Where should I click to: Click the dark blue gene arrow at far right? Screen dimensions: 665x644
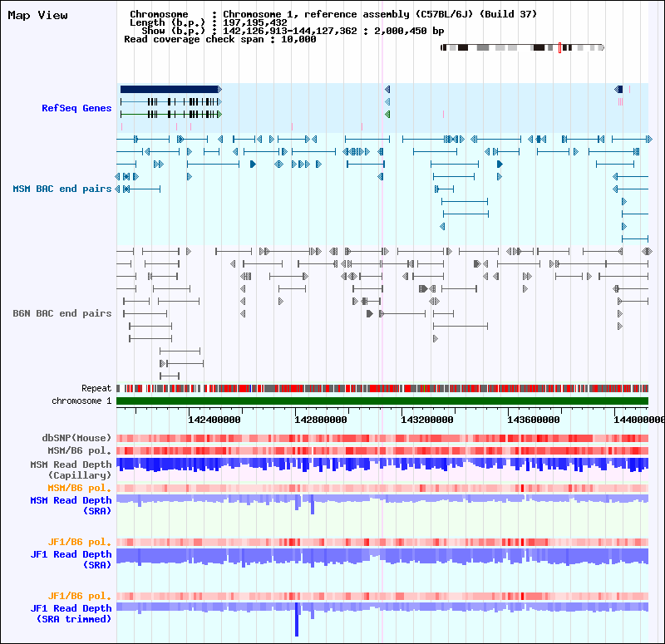pyautogui.click(x=618, y=89)
